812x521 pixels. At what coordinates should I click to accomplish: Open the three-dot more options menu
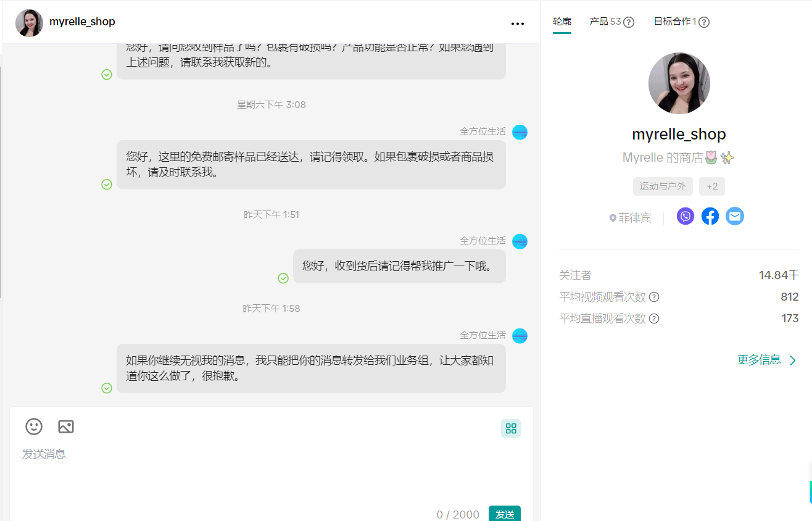(x=518, y=23)
